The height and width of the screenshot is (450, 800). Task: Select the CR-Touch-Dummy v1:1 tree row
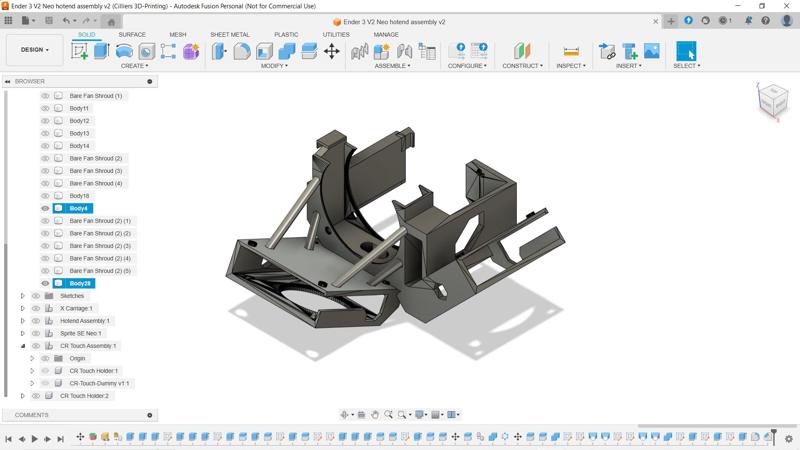99,383
